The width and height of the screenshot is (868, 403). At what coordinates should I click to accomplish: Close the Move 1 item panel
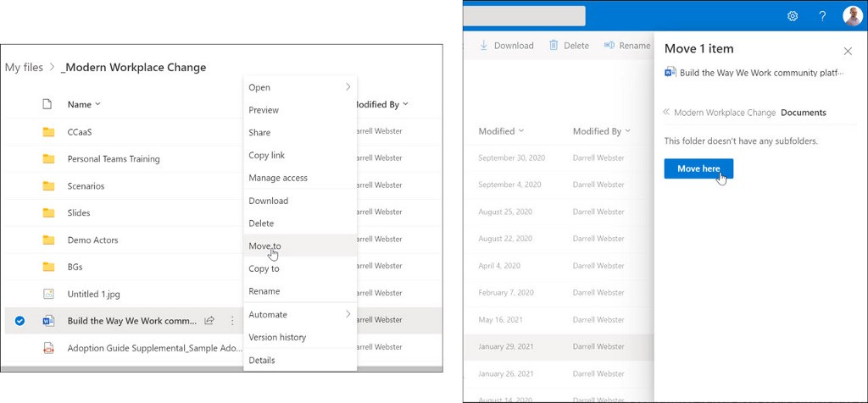(x=848, y=52)
